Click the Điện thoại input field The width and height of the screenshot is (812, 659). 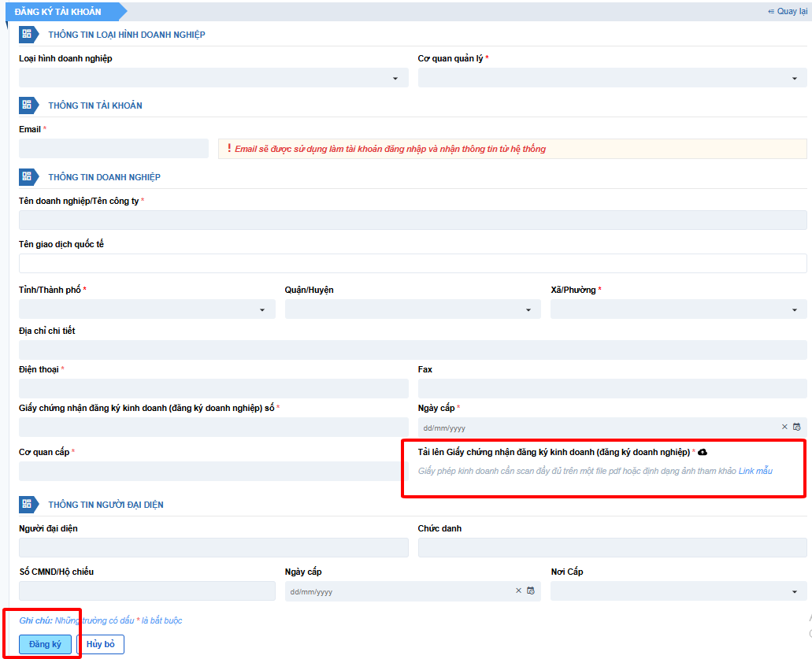213,388
